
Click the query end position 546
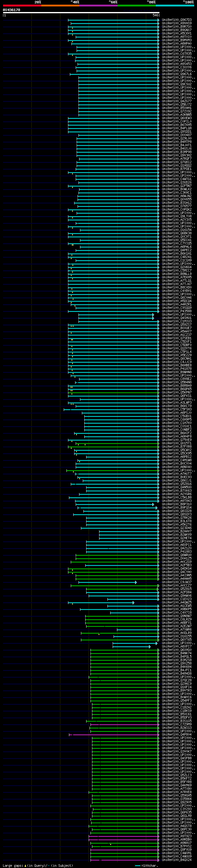pyautogui.click(x=155, y=15)
